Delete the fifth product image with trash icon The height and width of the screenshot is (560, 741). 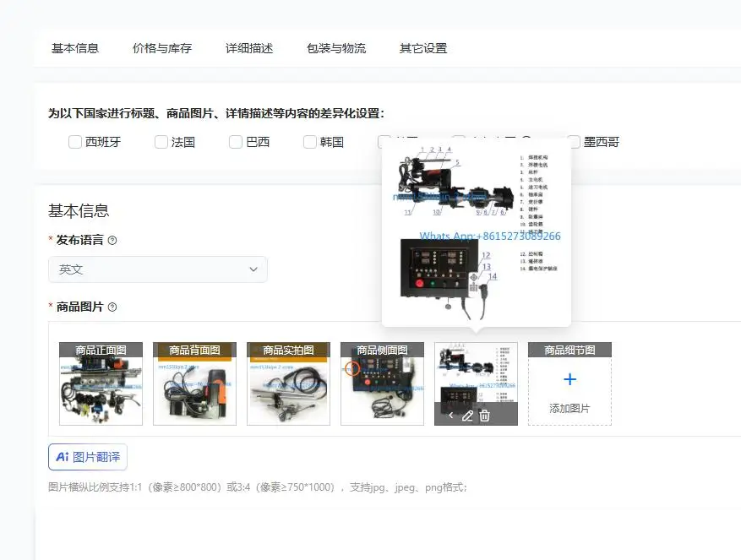pyautogui.click(x=484, y=416)
